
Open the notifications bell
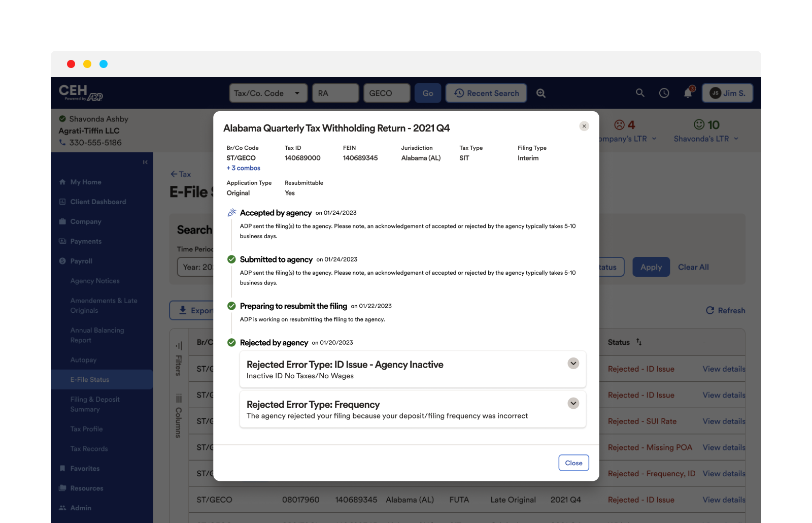(x=688, y=93)
